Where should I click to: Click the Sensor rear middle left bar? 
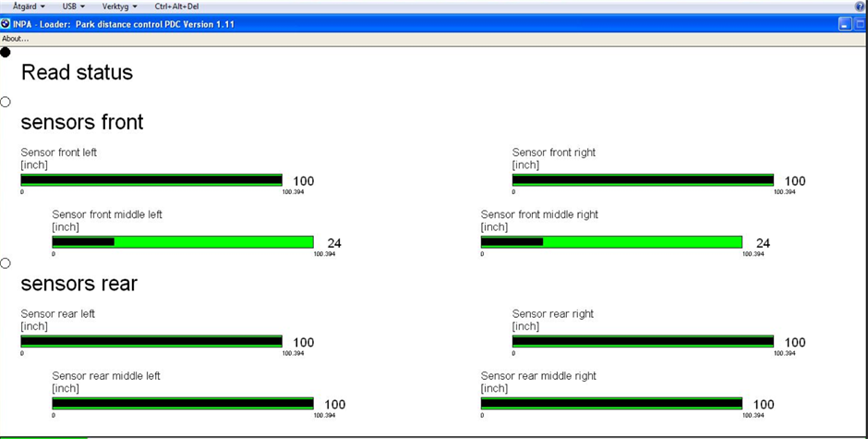183,403
